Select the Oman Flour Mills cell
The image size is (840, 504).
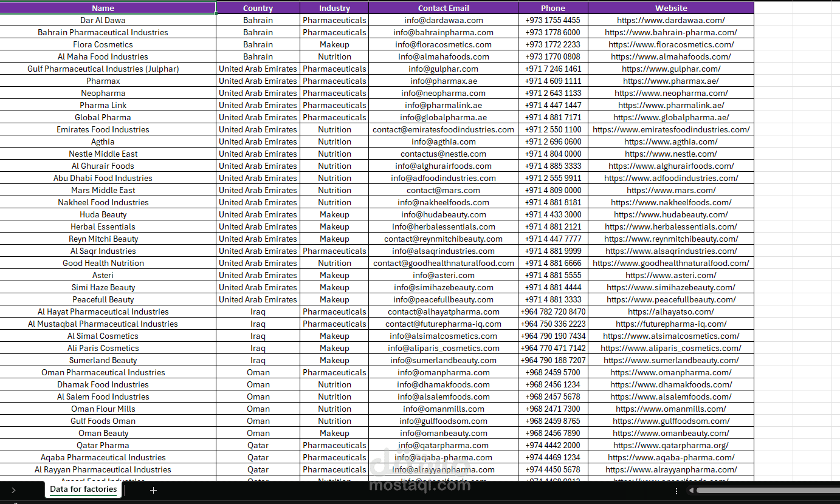pyautogui.click(x=108, y=409)
